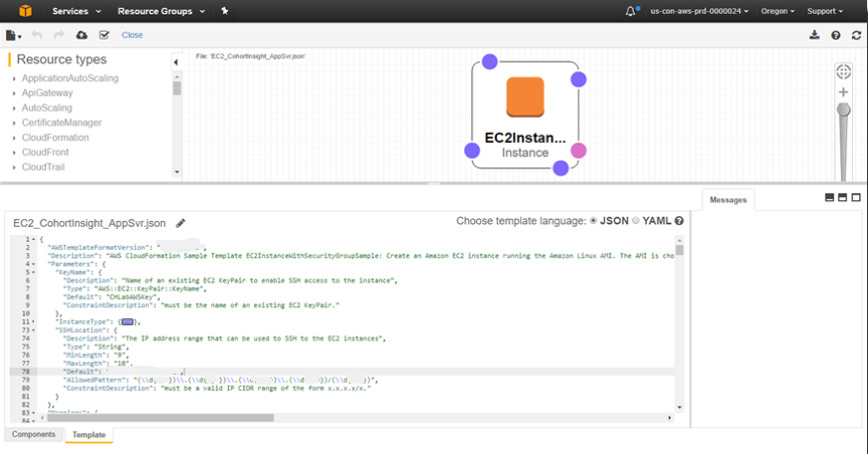Click the top-right purple connector dot on EC2Instance
Viewport: 868px width, 454px height.
coord(578,79)
